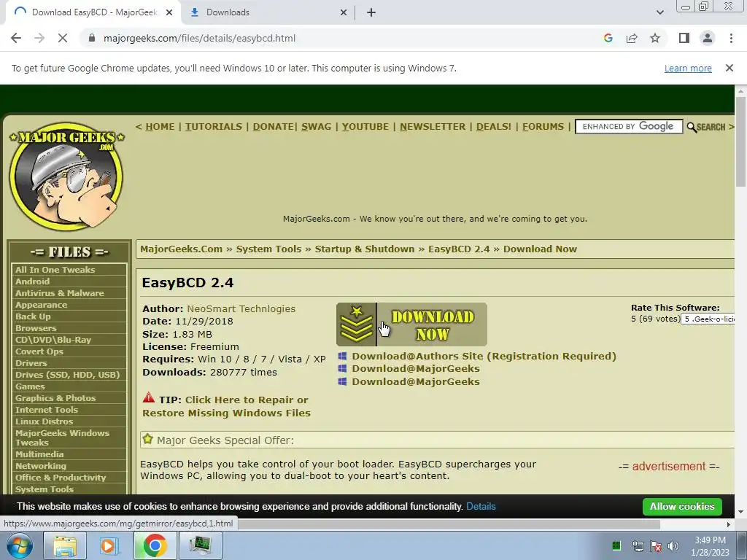Open TUTORIALS in site navigation

pos(214,127)
